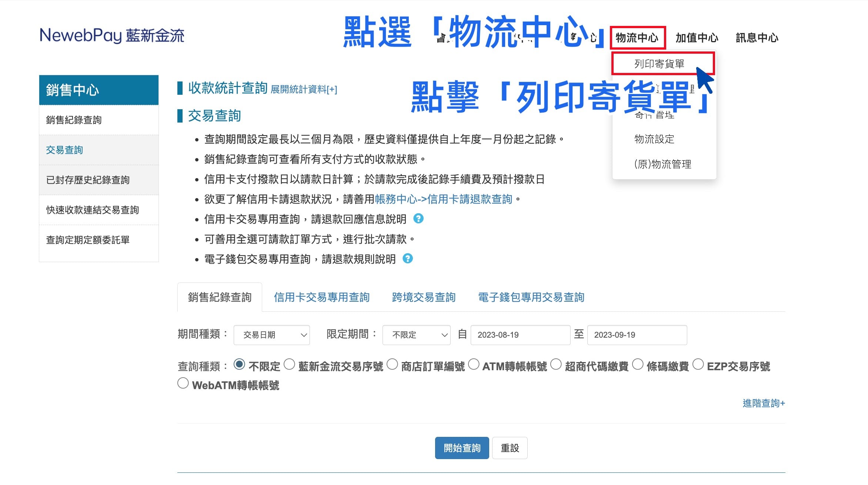Open the 限定期間 不限定 dropdown

tap(417, 335)
